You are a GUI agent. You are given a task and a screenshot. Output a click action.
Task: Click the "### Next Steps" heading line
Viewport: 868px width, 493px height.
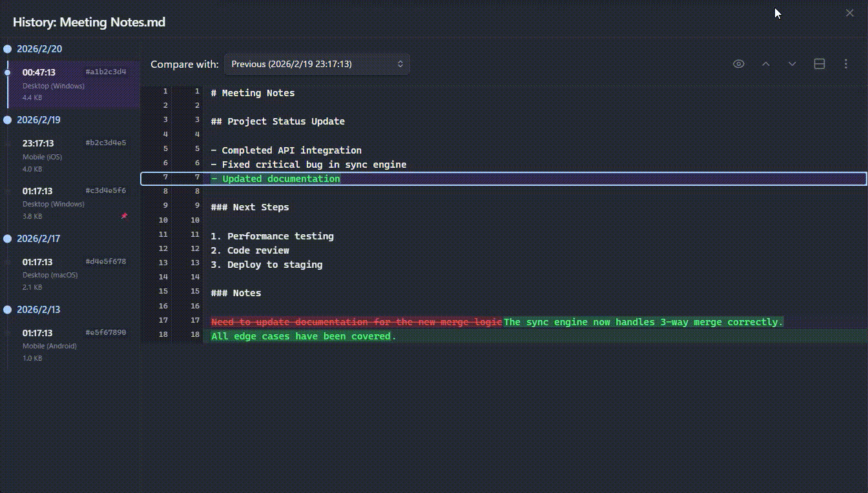click(250, 207)
